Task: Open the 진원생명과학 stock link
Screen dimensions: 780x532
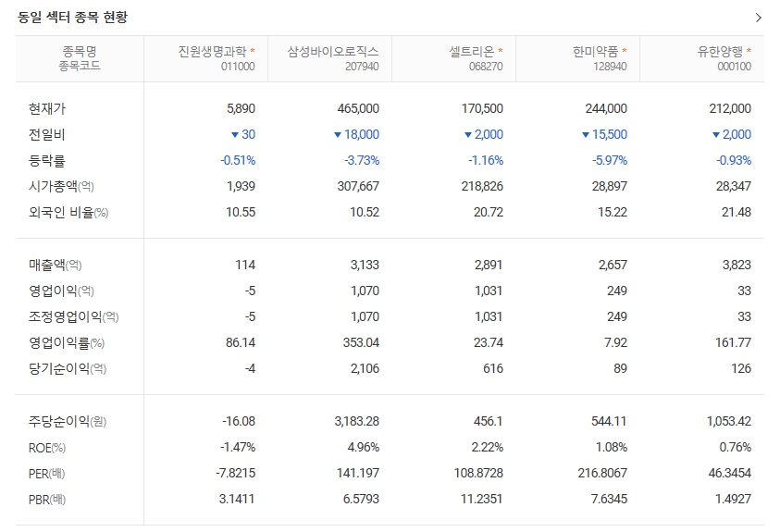Action: coord(213,51)
